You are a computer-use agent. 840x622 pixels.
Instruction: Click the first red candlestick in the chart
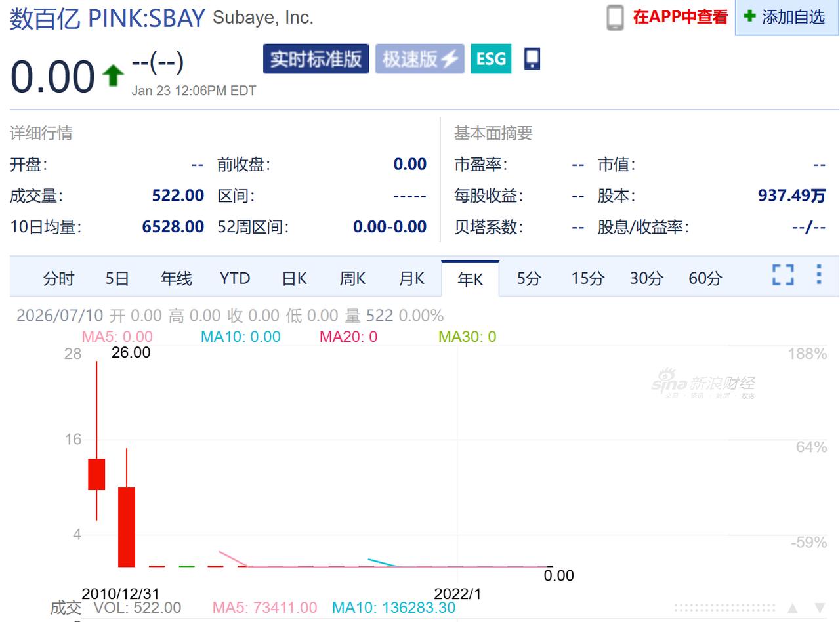96,474
